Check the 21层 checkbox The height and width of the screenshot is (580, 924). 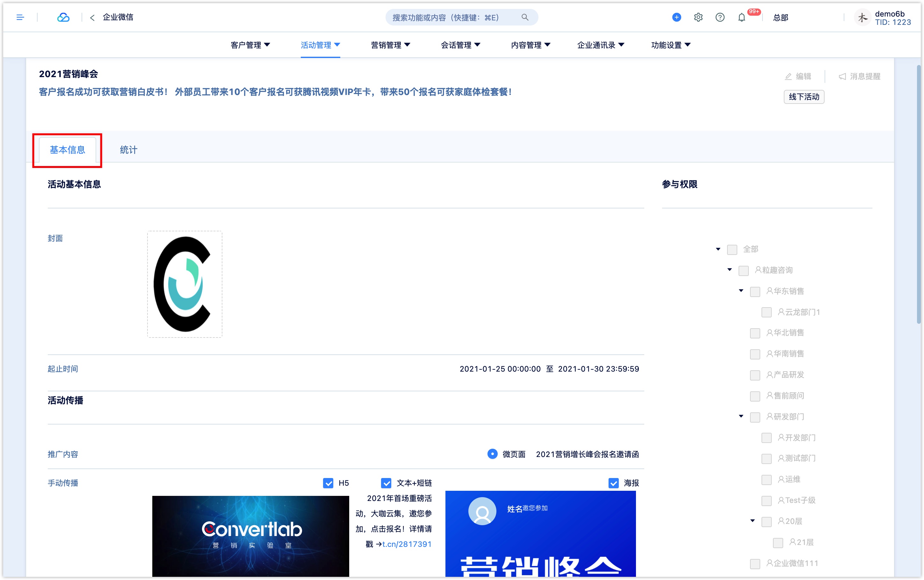click(778, 542)
